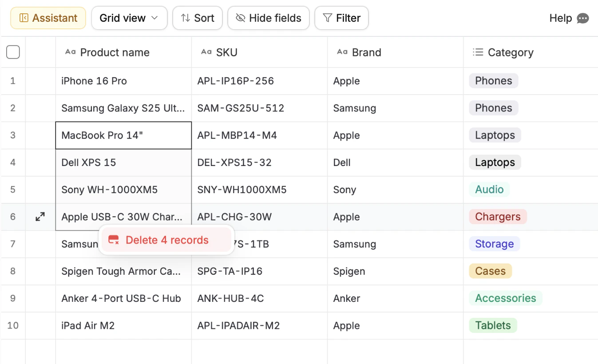The height and width of the screenshot is (364, 598).
Task: Click SKU cell ANK-HUB-4C
Action: tap(259, 298)
